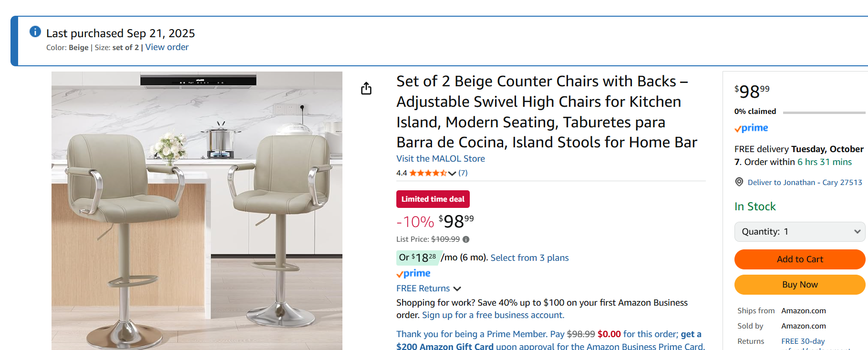Viewport: 868px width, 350px height.
Task: Click the Prime logo in buy box
Action: click(x=751, y=128)
